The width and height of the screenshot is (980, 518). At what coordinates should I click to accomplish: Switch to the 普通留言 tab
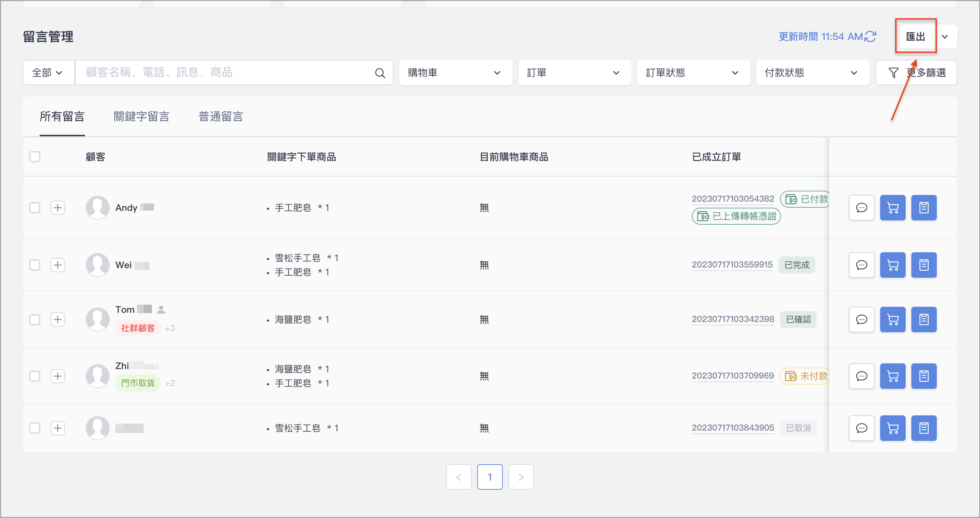(x=221, y=116)
